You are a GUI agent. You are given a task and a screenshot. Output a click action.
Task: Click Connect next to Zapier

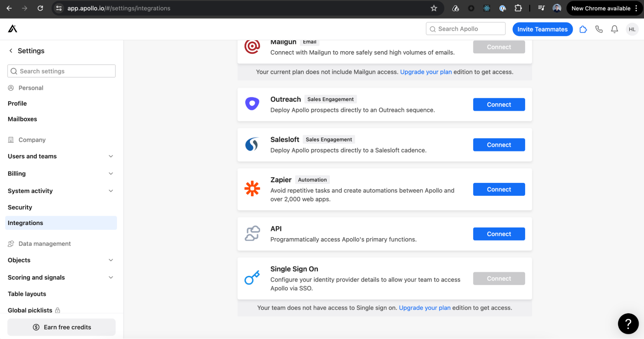coord(499,189)
